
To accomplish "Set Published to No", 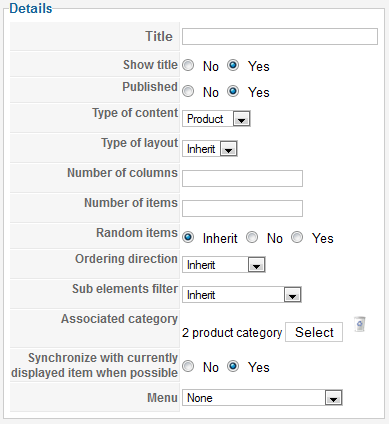I will 188,91.
